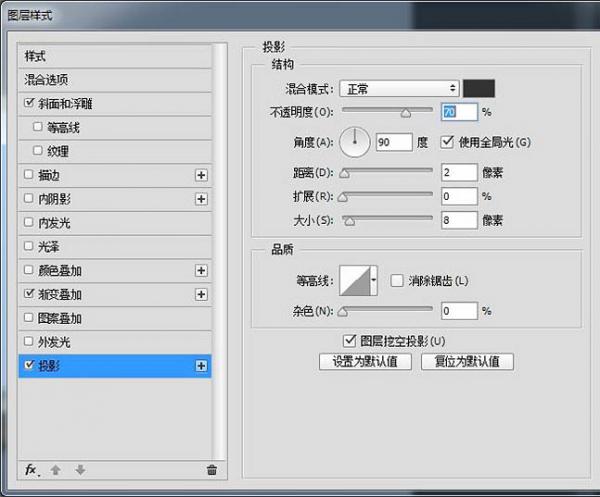The width and height of the screenshot is (600, 497).
Task: Enable the 图案叠加 effect checkbox
Action: point(29,317)
